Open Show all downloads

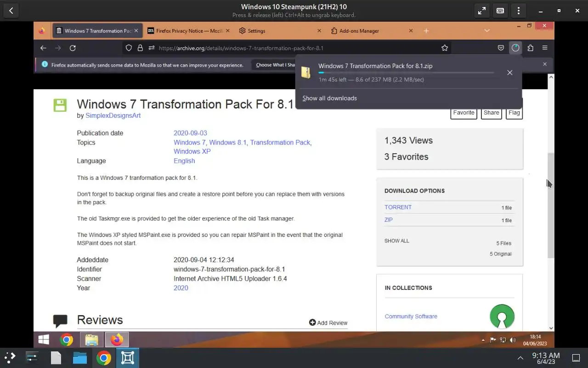pos(329,98)
